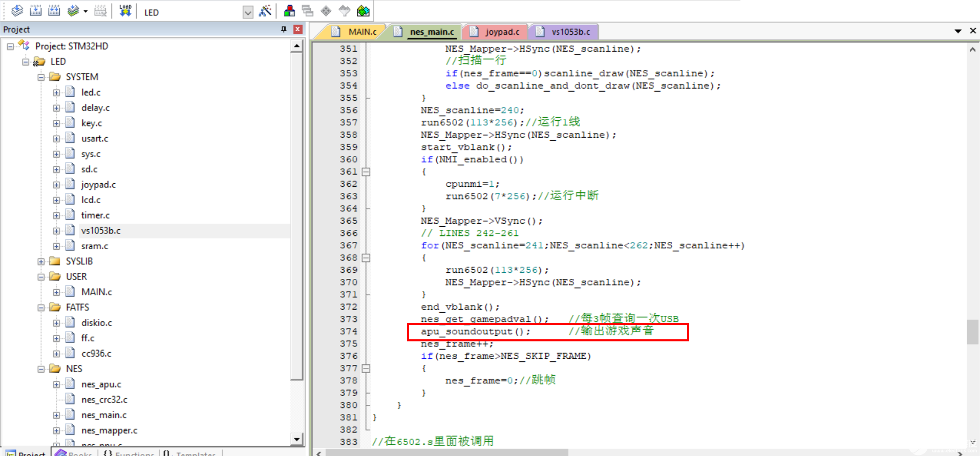Select the highlighted vs1053b.c tree item
980x456 pixels.
[x=101, y=231]
